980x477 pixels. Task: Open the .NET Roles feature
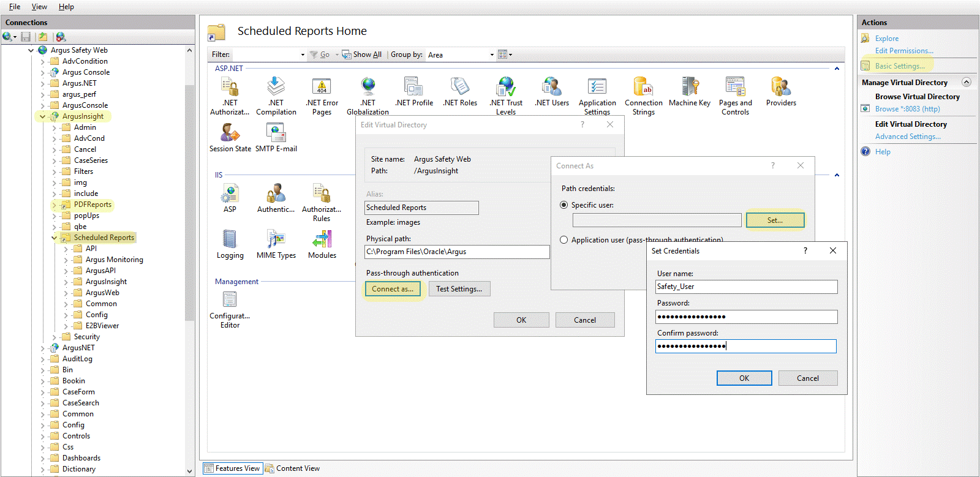point(460,92)
